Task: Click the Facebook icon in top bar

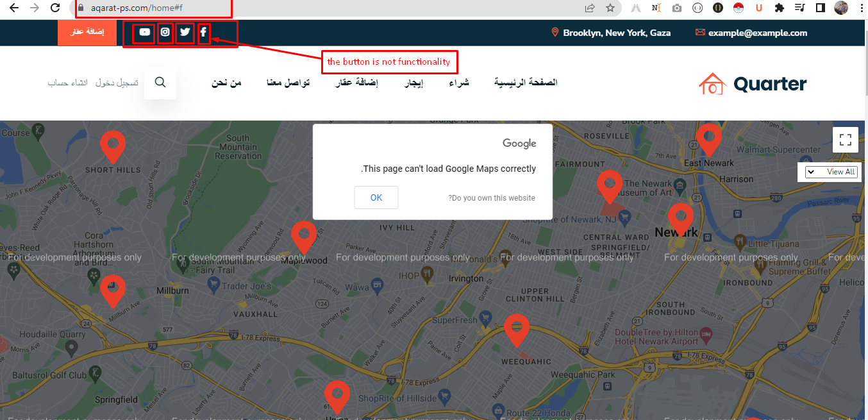Action: point(203,33)
